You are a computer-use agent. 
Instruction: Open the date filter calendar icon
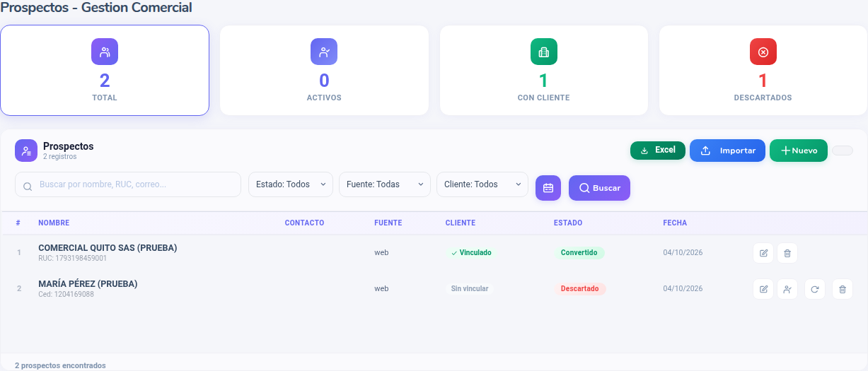548,188
